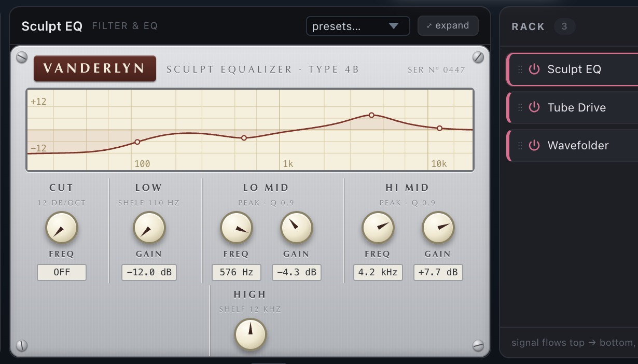Click the Sculpt EQ panel title
Viewport: 638px width, 364px height.
click(52, 26)
